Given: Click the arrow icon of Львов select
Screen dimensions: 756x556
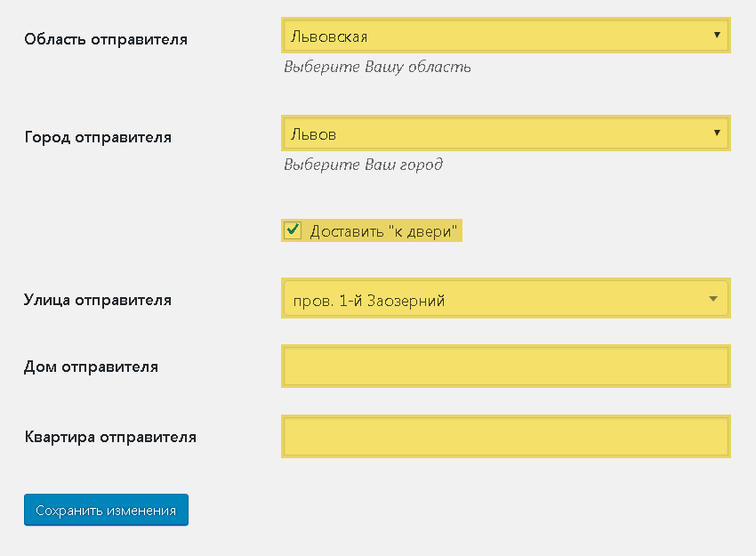Looking at the screenshot, I should (x=717, y=133).
